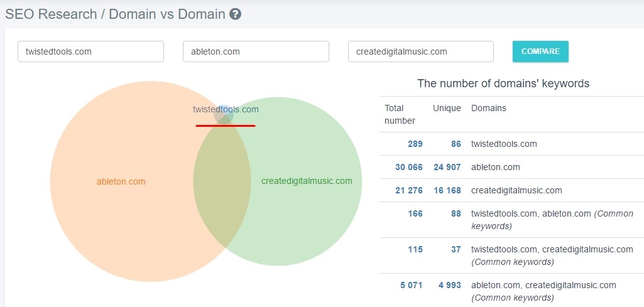The height and width of the screenshot is (307, 644).
Task: Open twistedtools.com unique keywords 86
Action: tap(456, 144)
